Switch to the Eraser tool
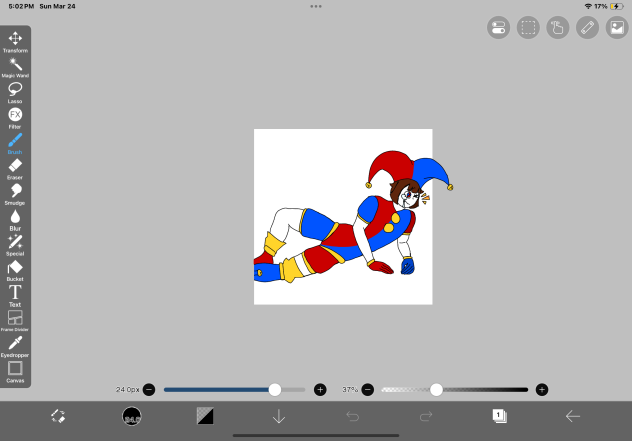 (15, 169)
